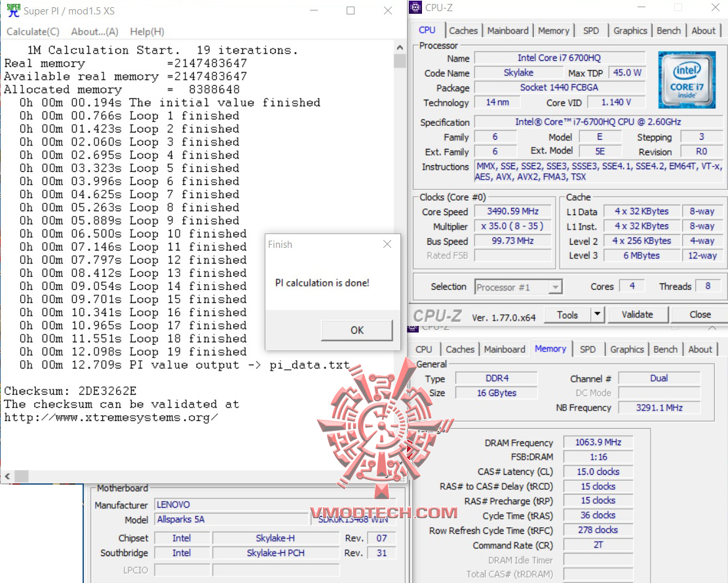728x583 pixels.
Task: Switch to Mainboard tab in lower CPU-Z
Action: pos(504,350)
